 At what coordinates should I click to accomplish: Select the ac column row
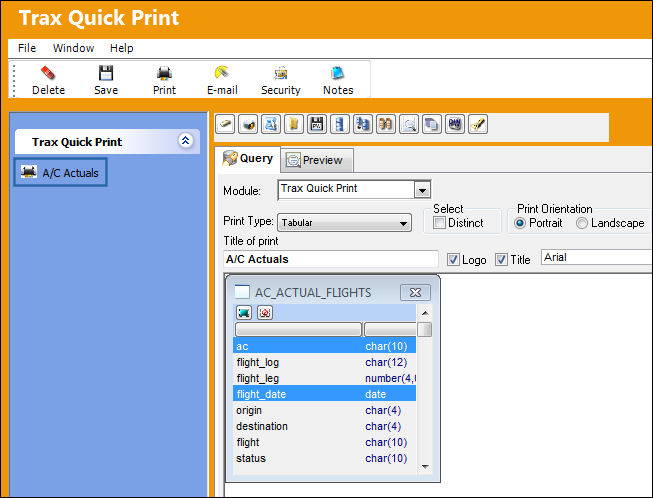click(324, 346)
